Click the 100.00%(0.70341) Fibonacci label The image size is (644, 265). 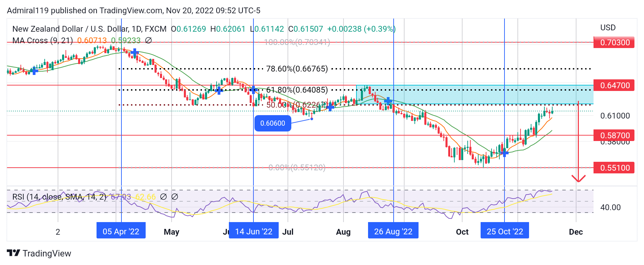(297, 42)
